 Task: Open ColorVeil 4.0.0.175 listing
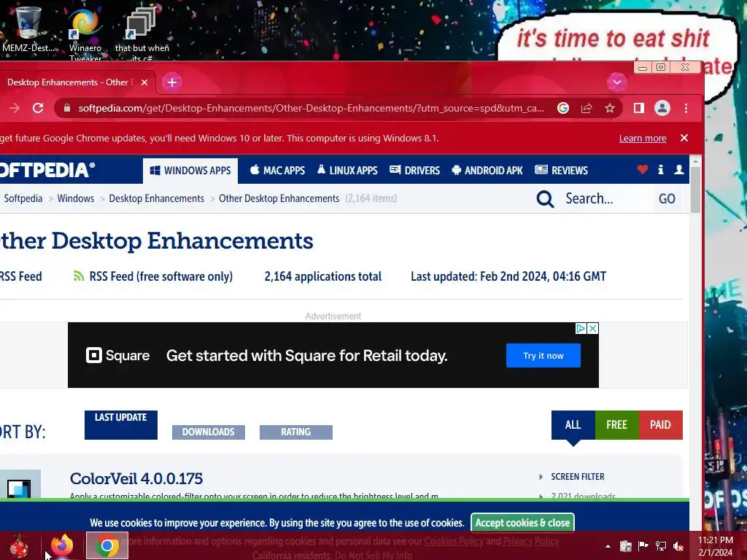pos(136,478)
